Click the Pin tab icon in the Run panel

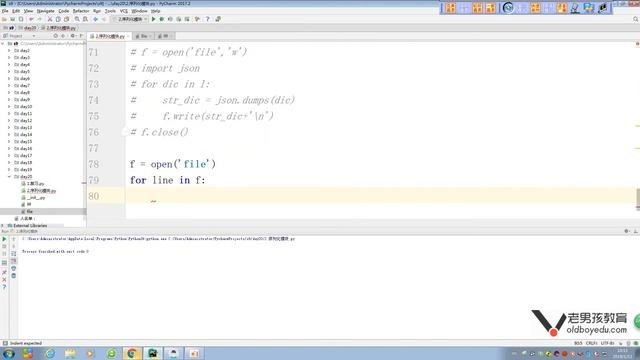click(4, 272)
